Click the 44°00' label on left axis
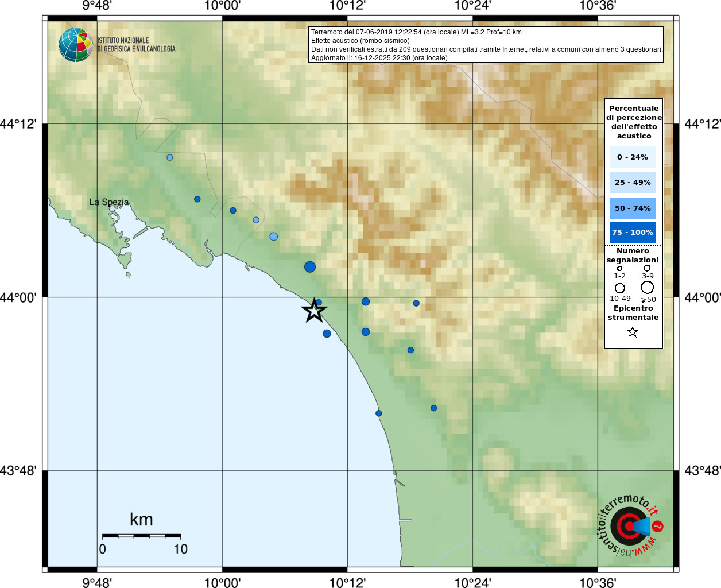 [18, 297]
